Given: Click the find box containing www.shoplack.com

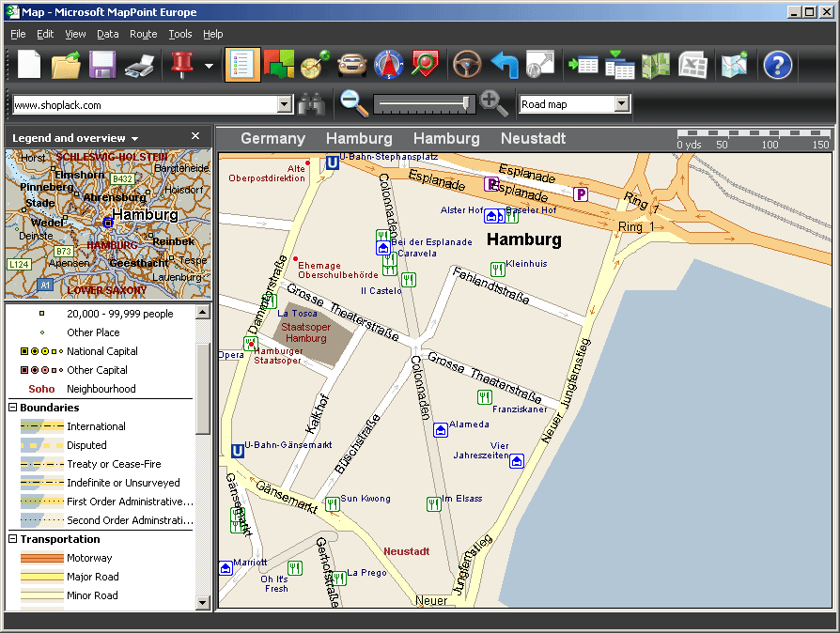Looking at the screenshot, I should click(146, 104).
